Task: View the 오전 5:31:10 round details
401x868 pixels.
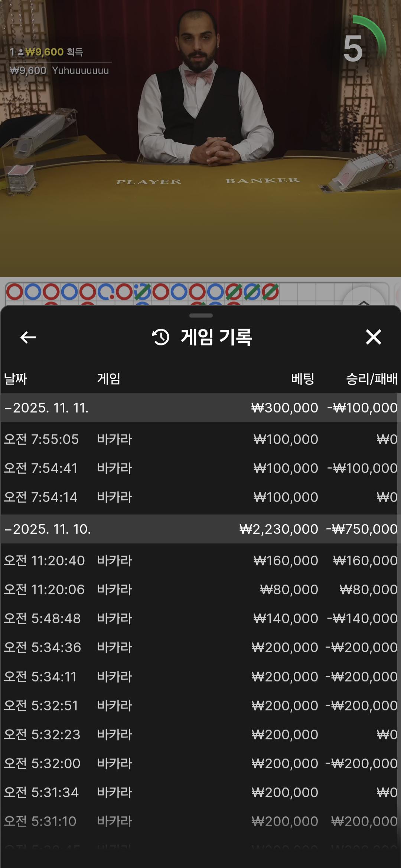Action: (200, 821)
